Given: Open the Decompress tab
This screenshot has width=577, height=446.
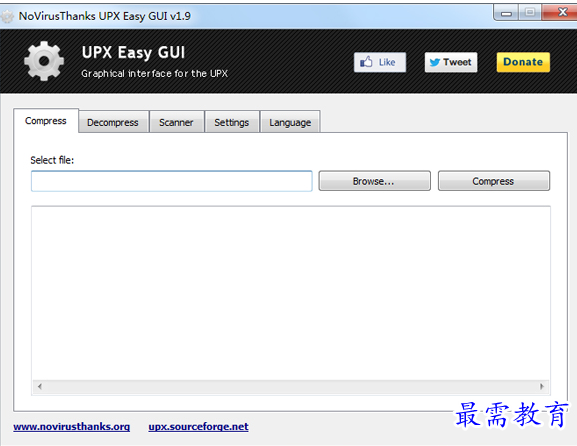Looking at the screenshot, I should click(113, 122).
